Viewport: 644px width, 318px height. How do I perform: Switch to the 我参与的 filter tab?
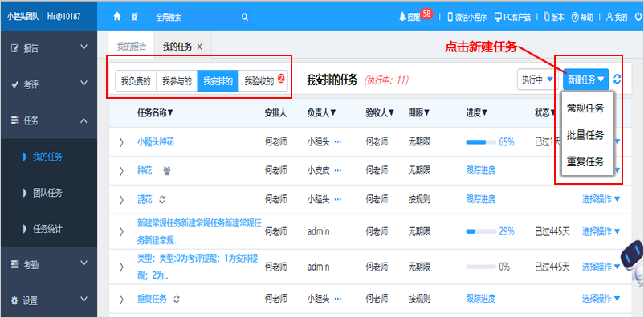[177, 80]
